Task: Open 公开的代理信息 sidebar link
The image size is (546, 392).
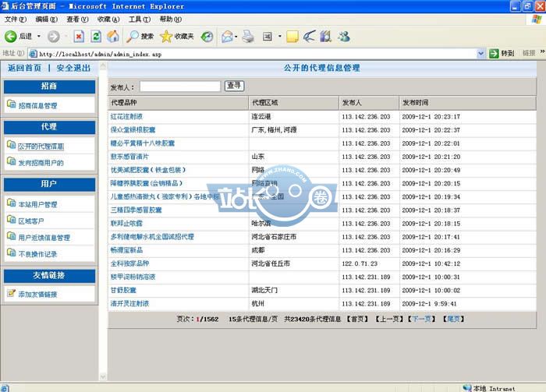Action: pos(41,147)
